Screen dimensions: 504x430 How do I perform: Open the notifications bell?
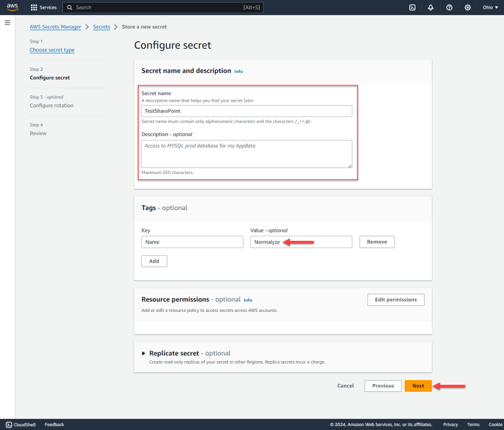point(430,7)
